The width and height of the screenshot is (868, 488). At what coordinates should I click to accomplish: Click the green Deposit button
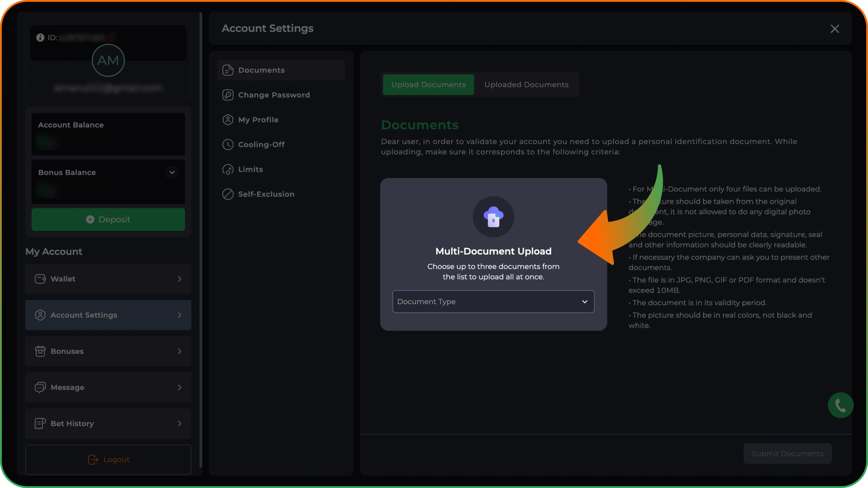(108, 219)
